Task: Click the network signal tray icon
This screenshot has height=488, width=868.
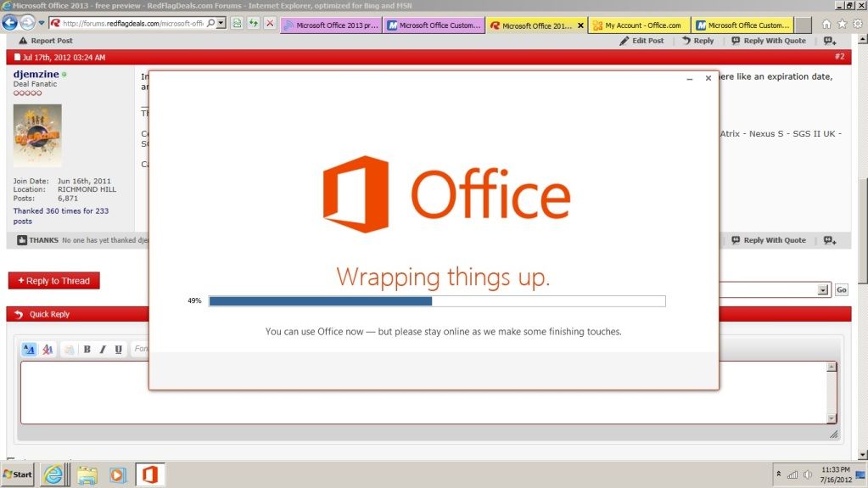Action: [x=792, y=474]
